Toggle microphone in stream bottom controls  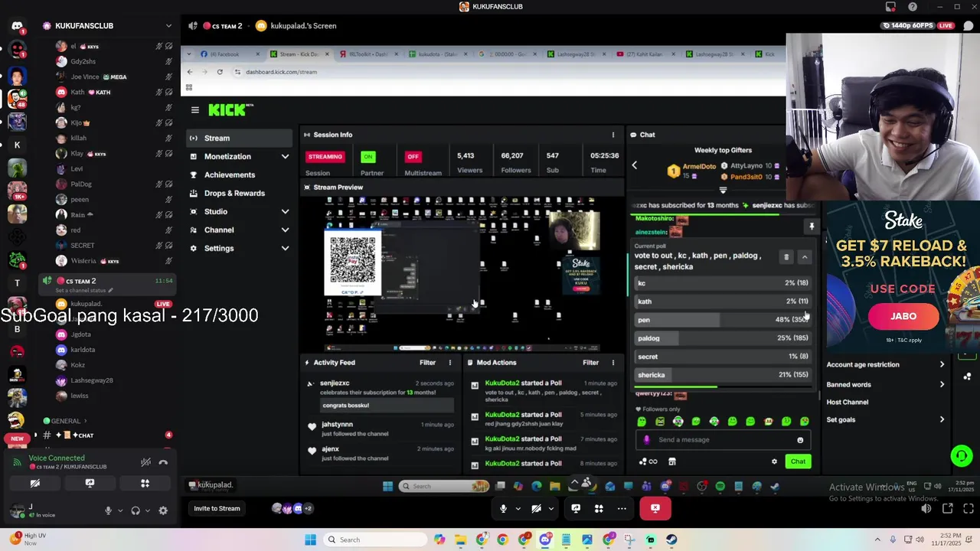point(503,509)
